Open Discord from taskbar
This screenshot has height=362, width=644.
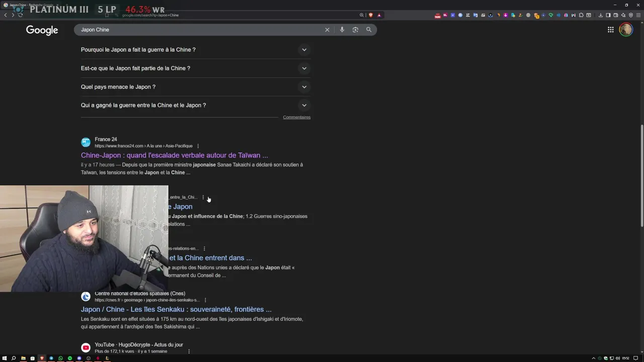pyautogui.click(x=79, y=358)
